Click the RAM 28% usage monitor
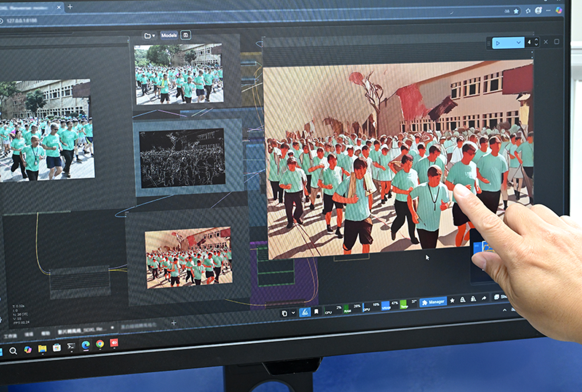 click(x=352, y=309)
